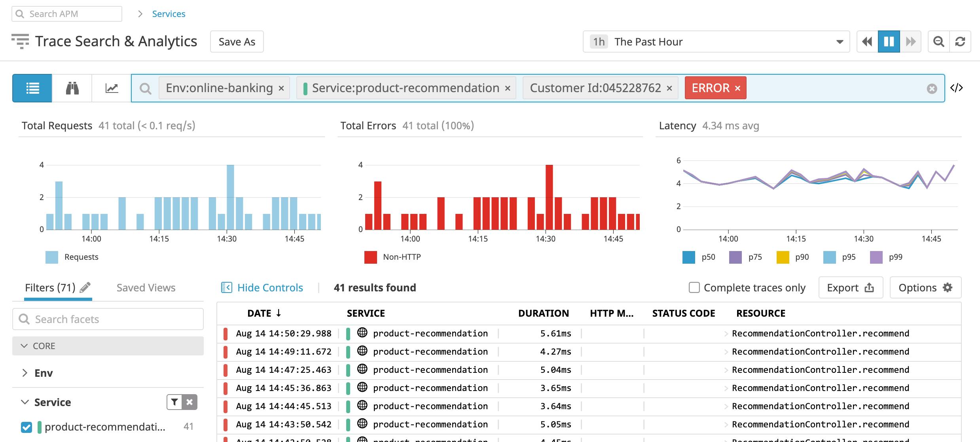Viewport: 980px width, 442px height.
Task: Step back the time range
Action: (x=867, y=42)
